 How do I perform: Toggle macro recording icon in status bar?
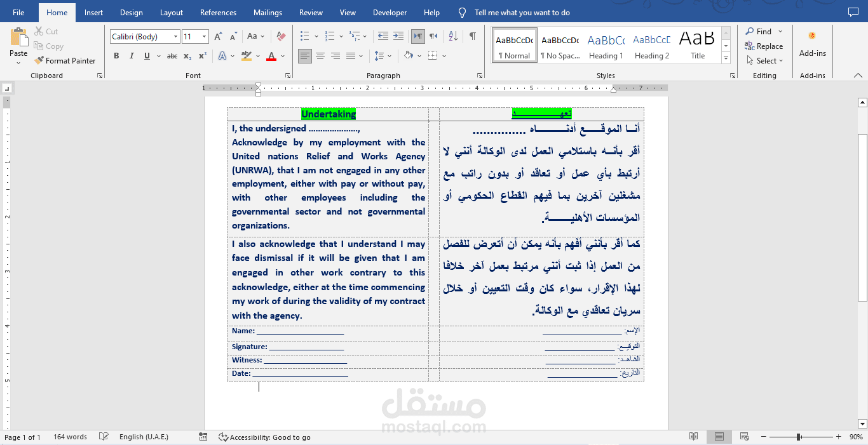pos(203,437)
